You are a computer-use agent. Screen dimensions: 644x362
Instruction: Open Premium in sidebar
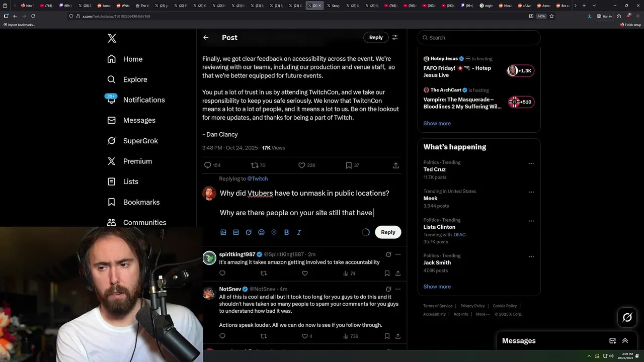pos(130,161)
